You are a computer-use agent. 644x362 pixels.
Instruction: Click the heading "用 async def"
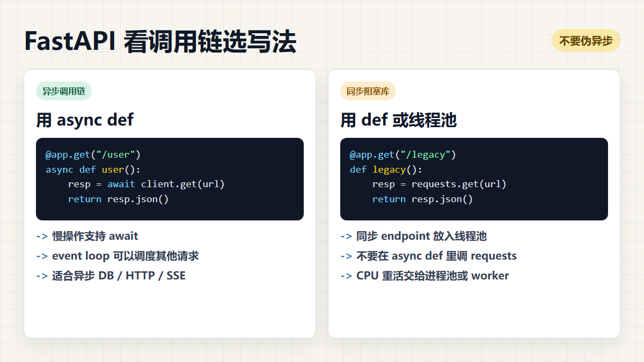(85, 119)
